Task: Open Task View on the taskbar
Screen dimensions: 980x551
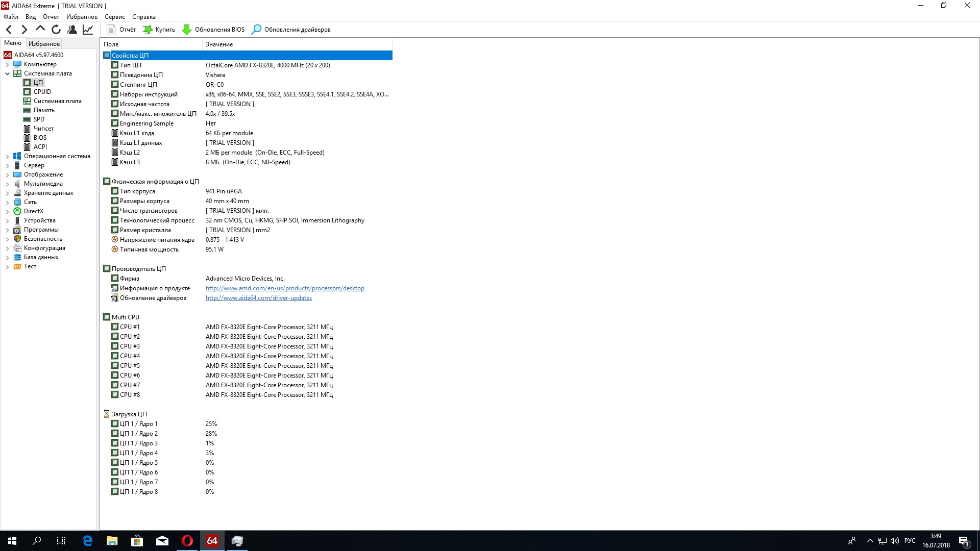Action: 61,541
